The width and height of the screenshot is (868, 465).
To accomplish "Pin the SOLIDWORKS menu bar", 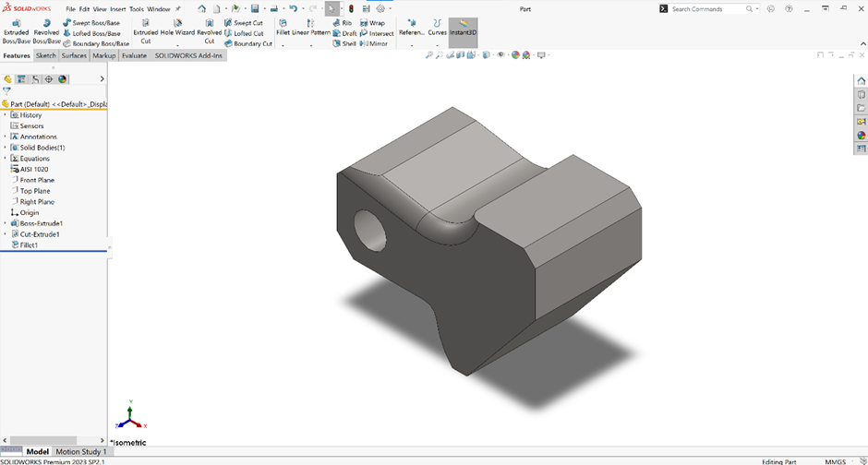I will tap(175, 8).
